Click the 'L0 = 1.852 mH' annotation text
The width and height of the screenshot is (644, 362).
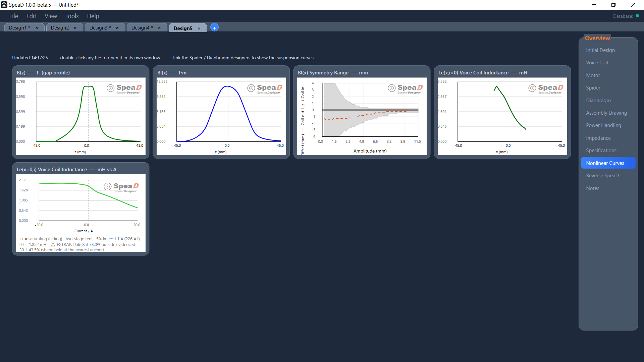coord(33,245)
